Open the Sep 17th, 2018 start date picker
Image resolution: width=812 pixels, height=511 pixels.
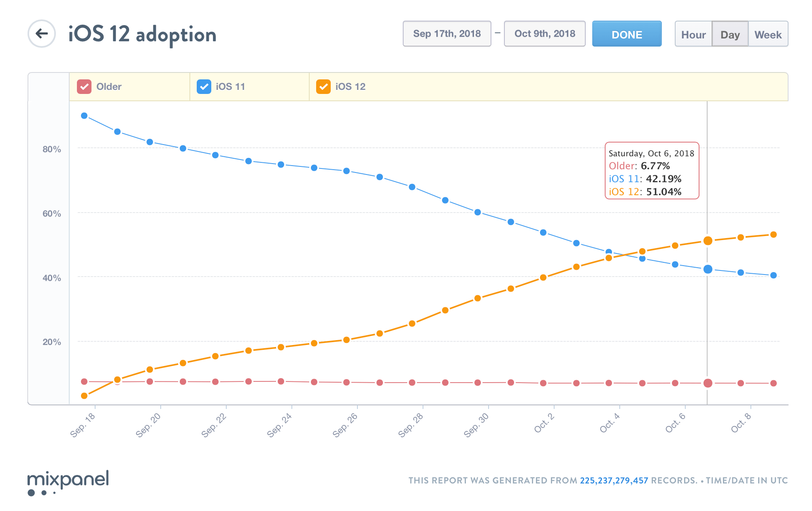pos(447,34)
